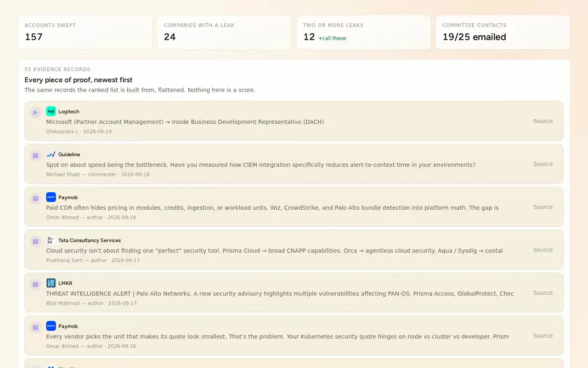This screenshot has height=368, width=588.
Task: Click the Tata Consultancy Services logo icon
Action: point(51,240)
